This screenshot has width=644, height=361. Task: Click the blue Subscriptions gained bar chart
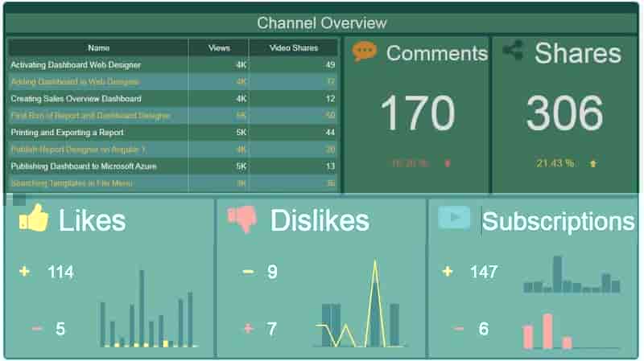point(572,274)
